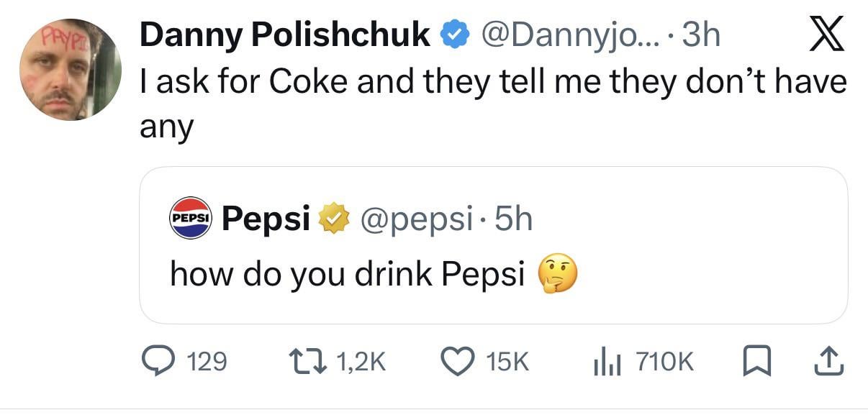Click the @pepsi handle in quoted tweet
The image size is (868, 415).
[x=414, y=219]
